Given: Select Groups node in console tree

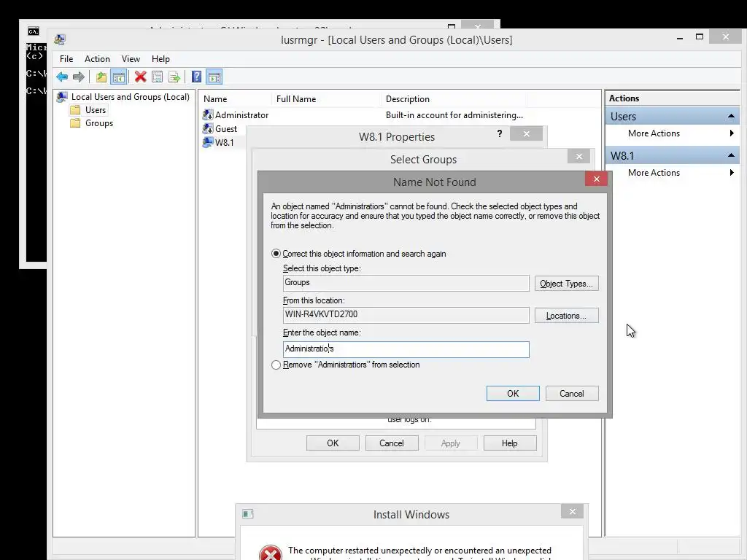Looking at the screenshot, I should click(99, 123).
